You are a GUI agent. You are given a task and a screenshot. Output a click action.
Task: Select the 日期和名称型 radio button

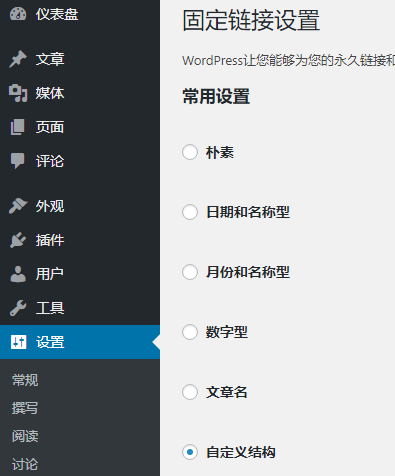point(190,212)
